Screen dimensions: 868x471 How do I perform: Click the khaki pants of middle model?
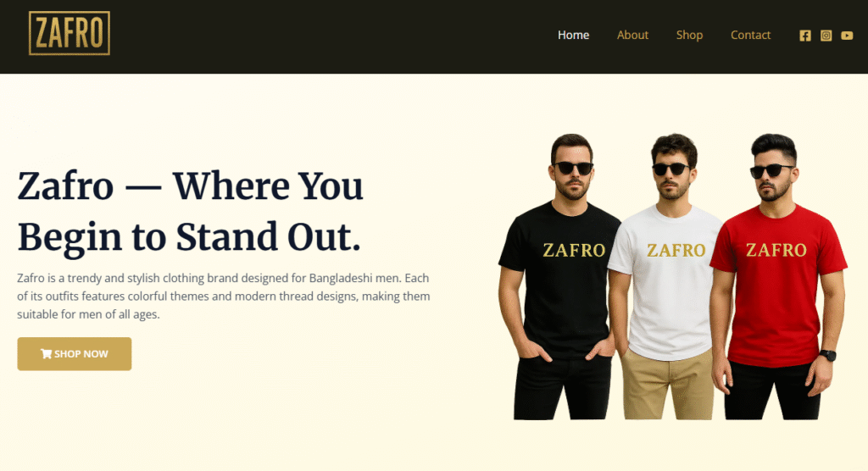click(x=667, y=385)
